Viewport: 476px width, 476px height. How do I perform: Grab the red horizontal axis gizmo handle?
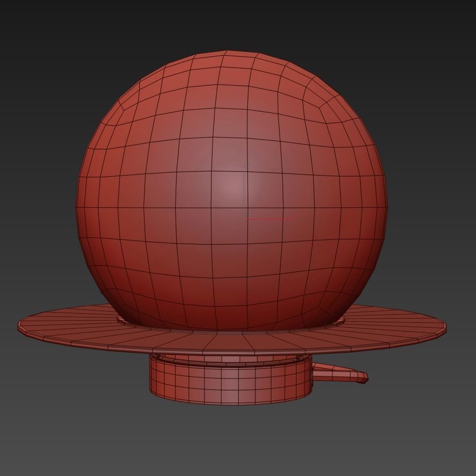pos(270,218)
